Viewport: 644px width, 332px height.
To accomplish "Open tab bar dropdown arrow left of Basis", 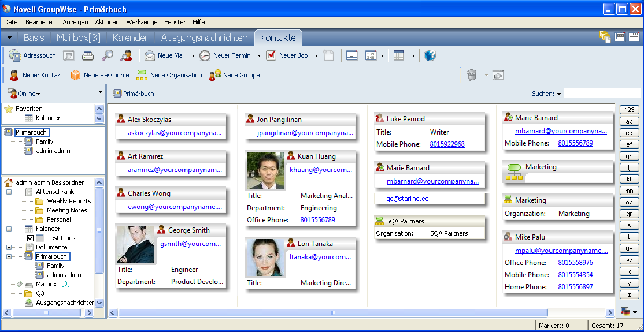I will tap(9, 38).
